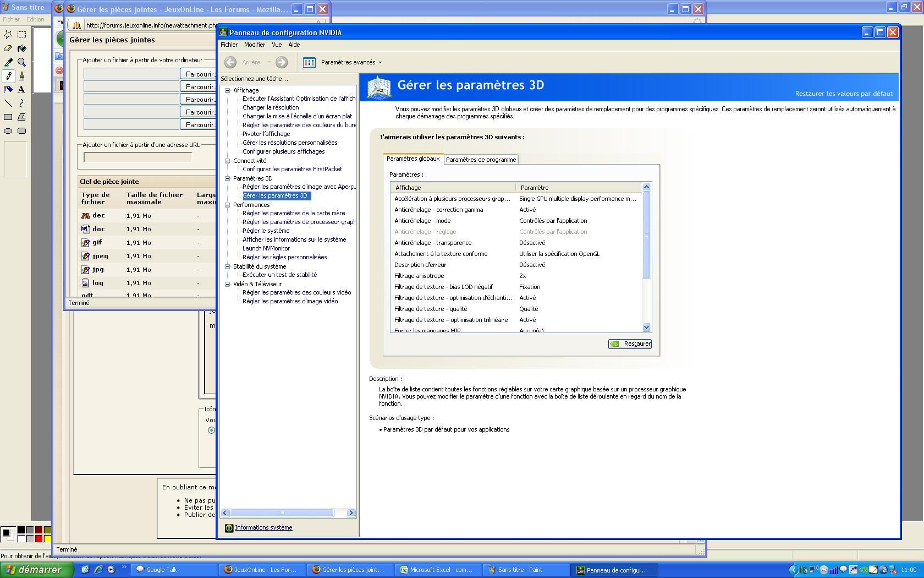This screenshot has width=924, height=578.
Task: Click the EA tray icon
Action: 824,570
